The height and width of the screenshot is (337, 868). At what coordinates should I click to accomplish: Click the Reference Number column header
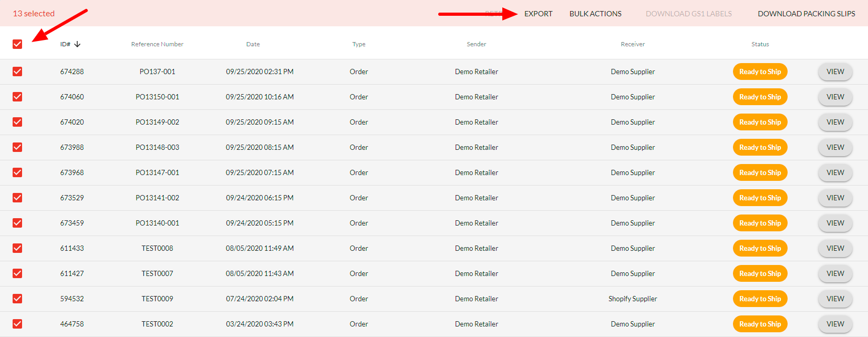[x=157, y=44]
